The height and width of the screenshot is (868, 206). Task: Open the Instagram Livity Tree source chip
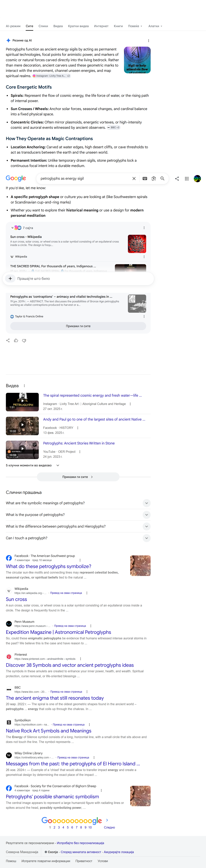tap(51, 76)
